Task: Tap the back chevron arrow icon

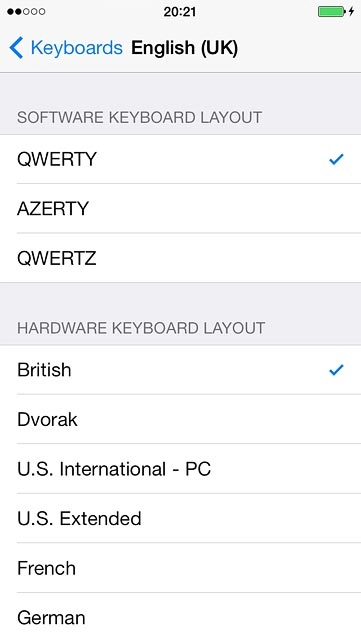Action: click(x=16, y=48)
